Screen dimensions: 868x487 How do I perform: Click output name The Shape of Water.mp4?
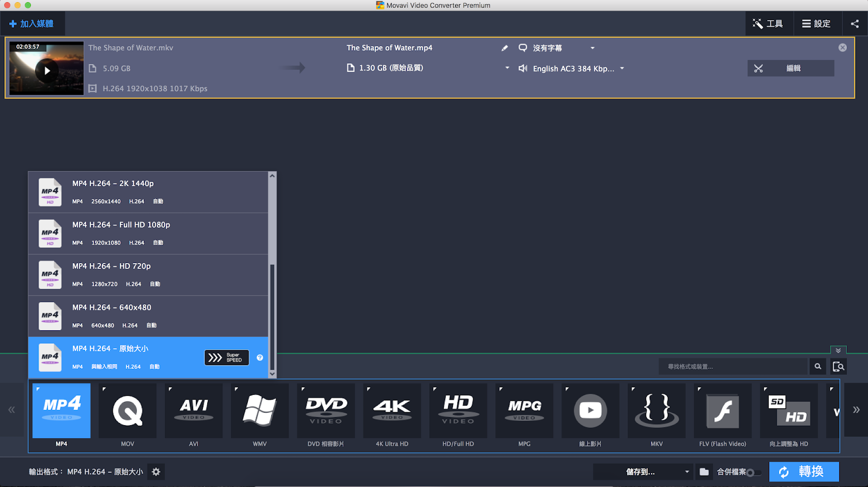390,48
